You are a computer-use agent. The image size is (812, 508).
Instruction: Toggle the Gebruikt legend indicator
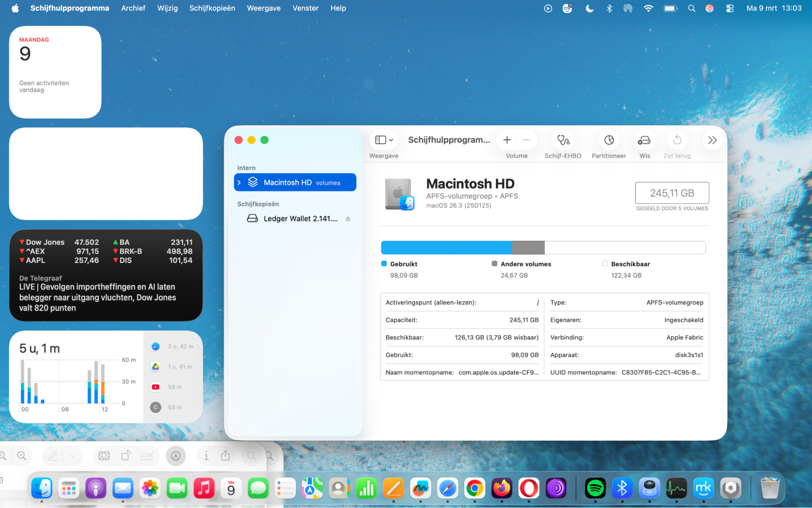click(x=383, y=263)
